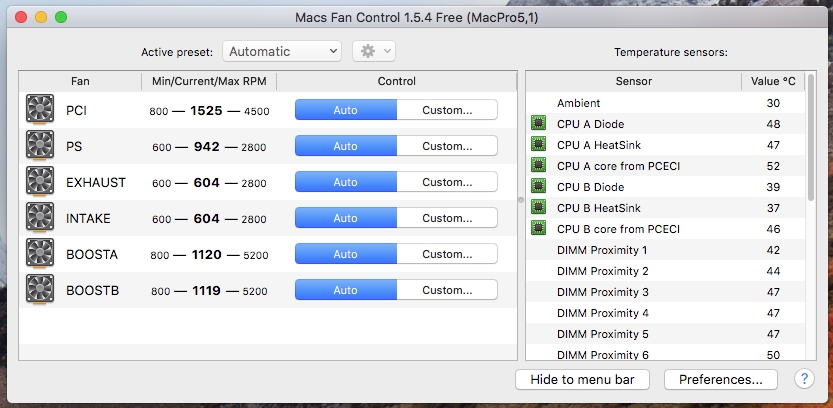
Task: Open Custom control for EXHAUST fan
Action: (x=447, y=182)
